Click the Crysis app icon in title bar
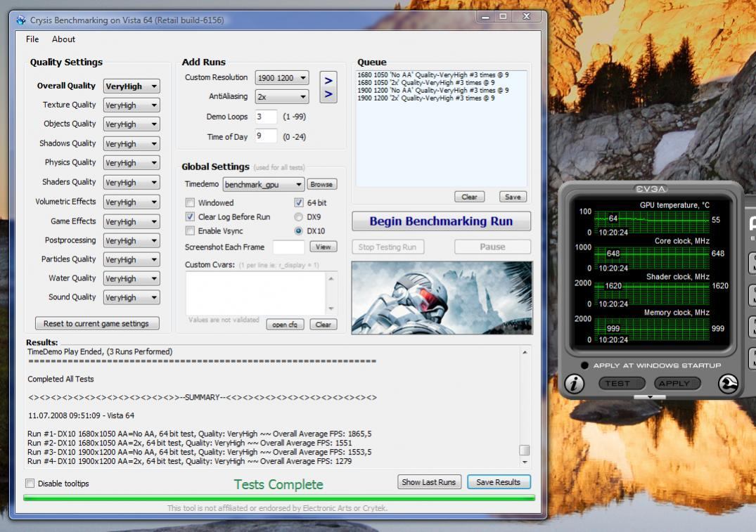Viewport: 756px width, 532px height. (20, 20)
